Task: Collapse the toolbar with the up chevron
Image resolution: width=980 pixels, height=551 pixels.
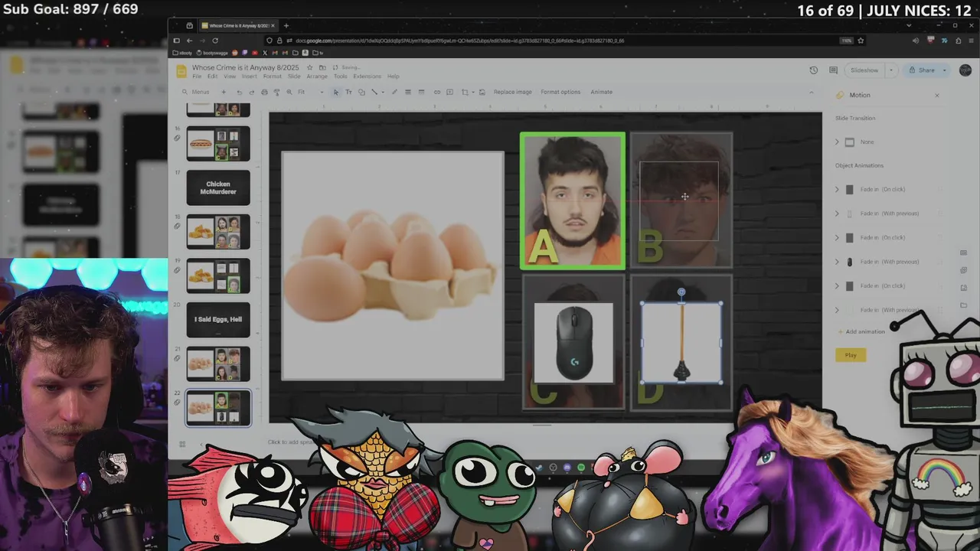Action: [x=812, y=93]
